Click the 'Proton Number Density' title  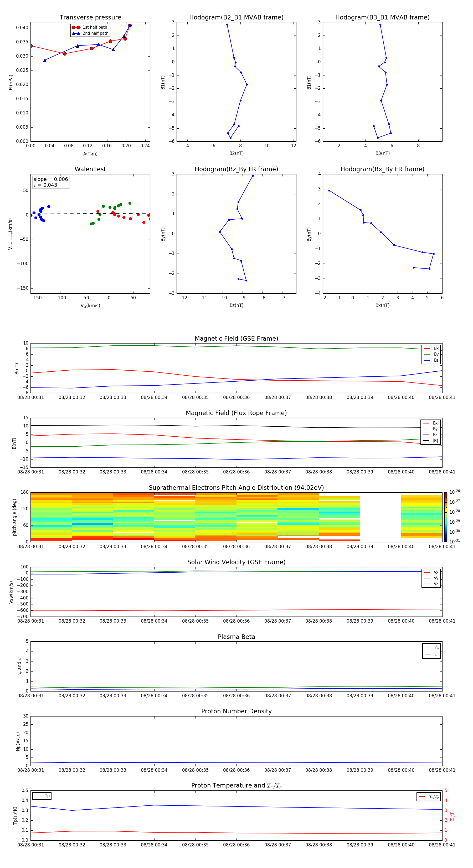coord(236,711)
